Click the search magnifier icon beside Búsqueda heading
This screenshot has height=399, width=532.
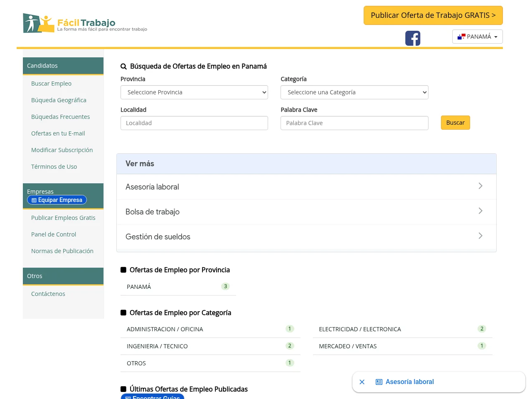[x=123, y=66]
